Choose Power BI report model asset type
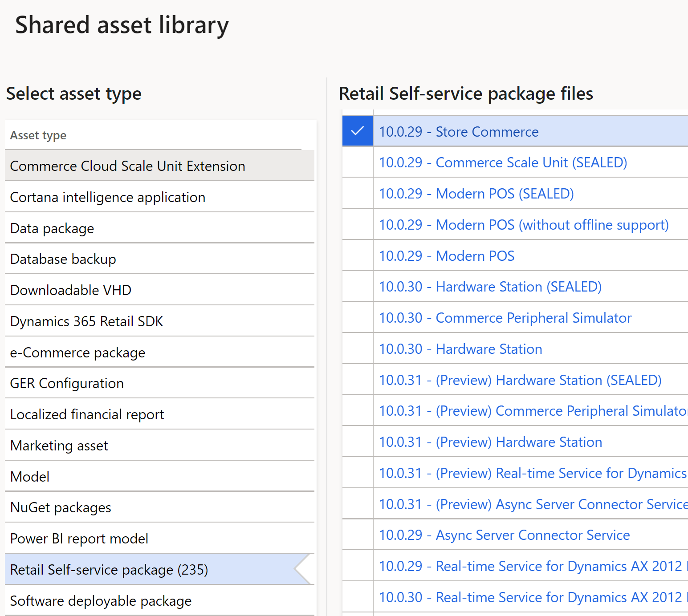 (x=159, y=538)
